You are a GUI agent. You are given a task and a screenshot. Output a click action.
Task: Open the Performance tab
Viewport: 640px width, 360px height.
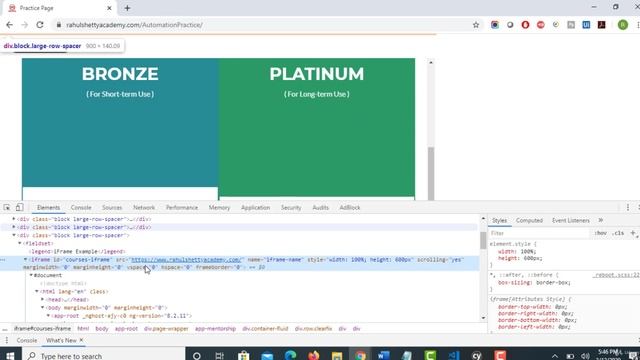(x=182, y=207)
